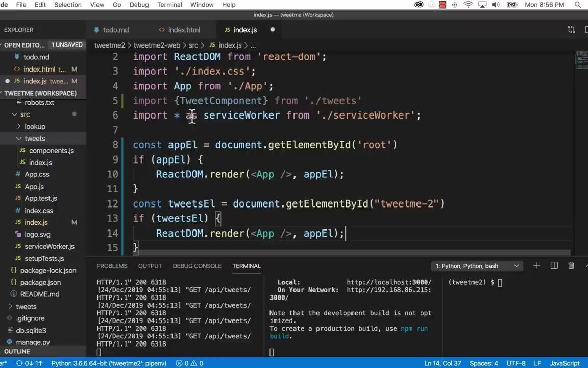Open Spotlight search in the menu bar
The image size is (588, 368).
[577, 5]
